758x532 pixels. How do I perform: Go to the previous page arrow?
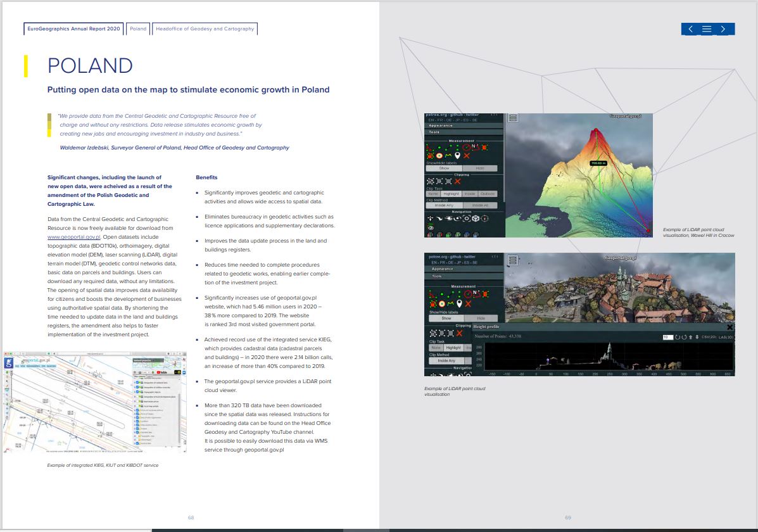tap(690, 29)
